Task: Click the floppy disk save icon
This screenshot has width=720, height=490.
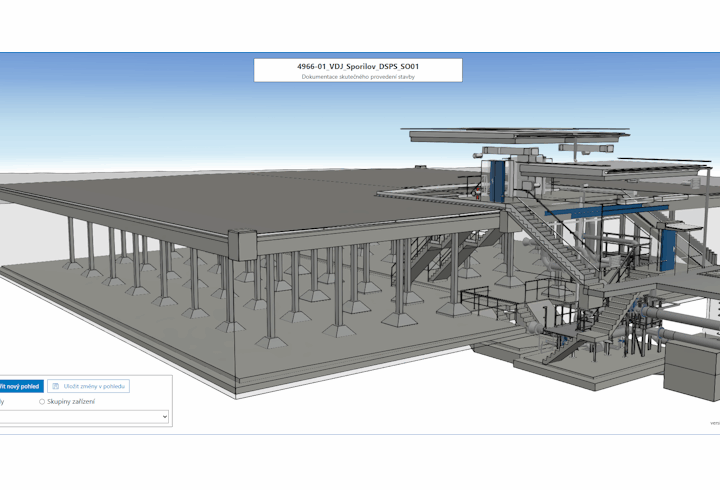Action: 56,385
